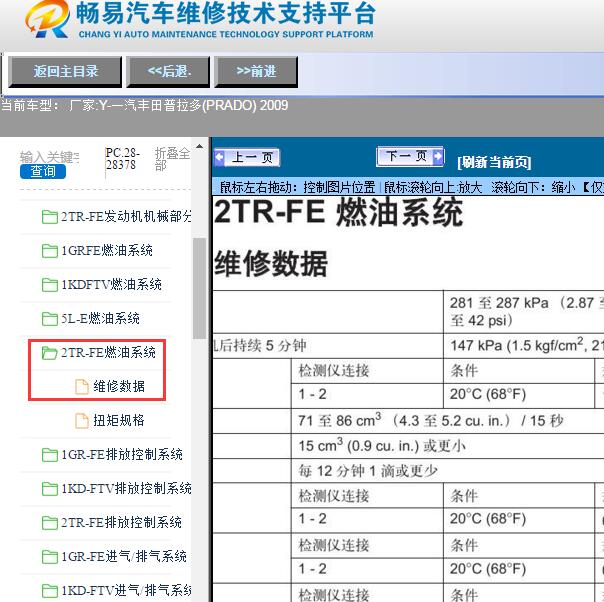Open 扭矩规格 page in tree
Image resolution: width=604 pixels, height=602 pixels.
tap(119, 420)
